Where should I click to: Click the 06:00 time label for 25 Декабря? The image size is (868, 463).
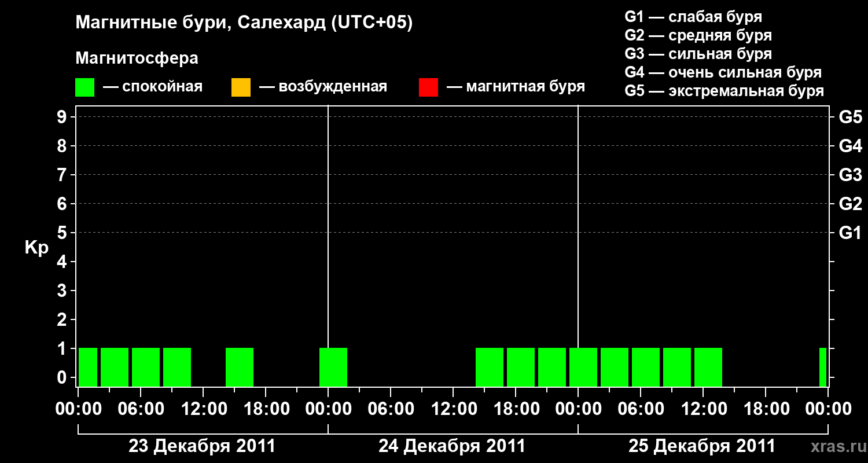click(x=640, y=409)
